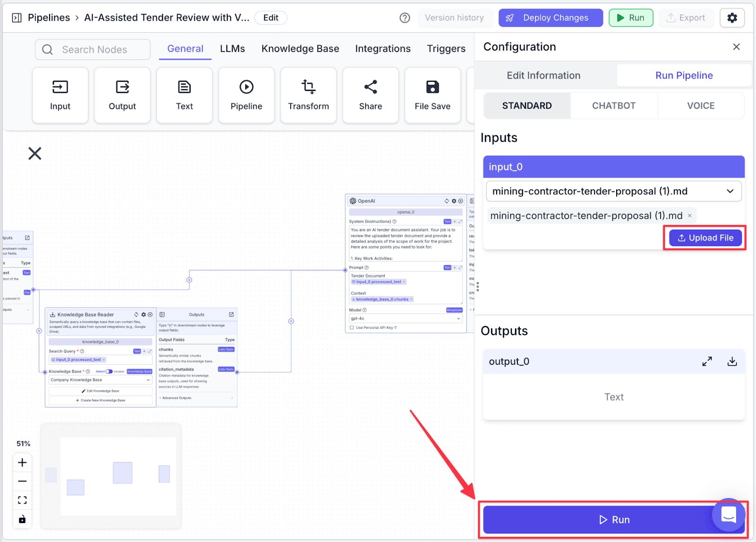Add a Pipeline node from the toolbar

tap(246, 95)
